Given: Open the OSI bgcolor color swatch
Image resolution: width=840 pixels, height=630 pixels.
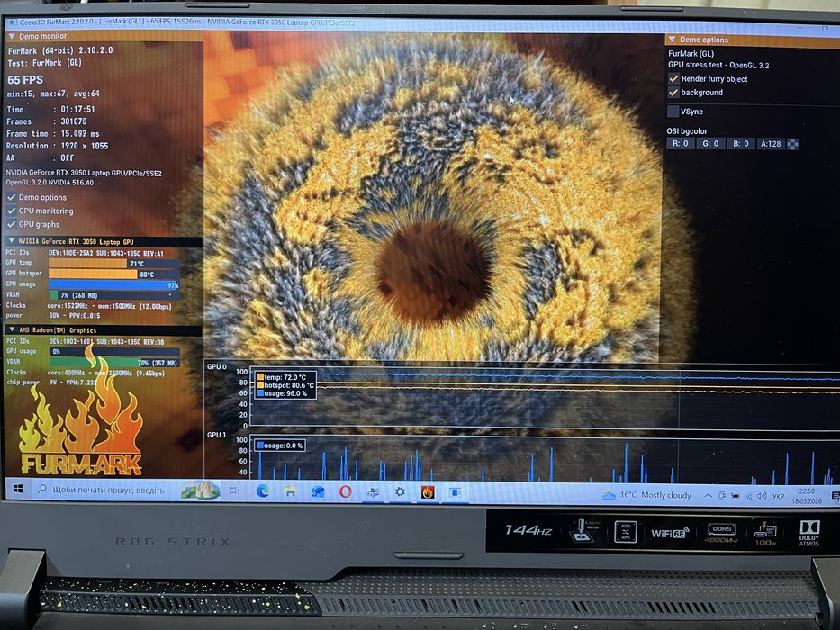Looking at the screenshot, I should [x=793, y=144].
